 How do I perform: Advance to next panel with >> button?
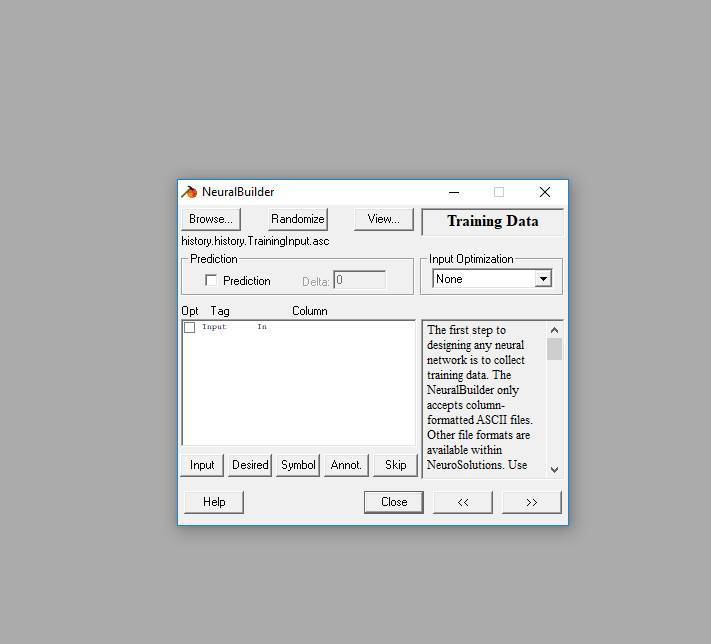pyautogui.click(x=531, y=502)
